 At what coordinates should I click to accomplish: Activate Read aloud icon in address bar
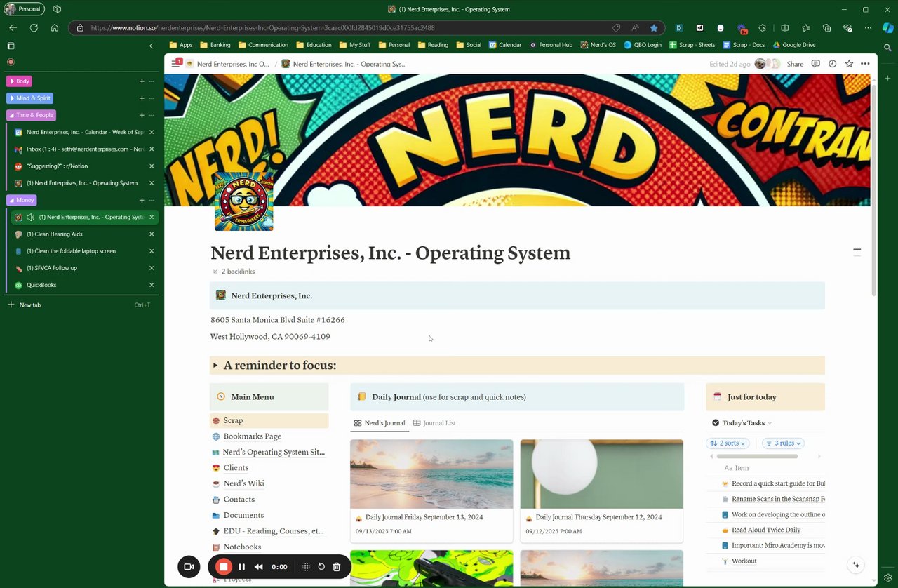tap(635, 28)
